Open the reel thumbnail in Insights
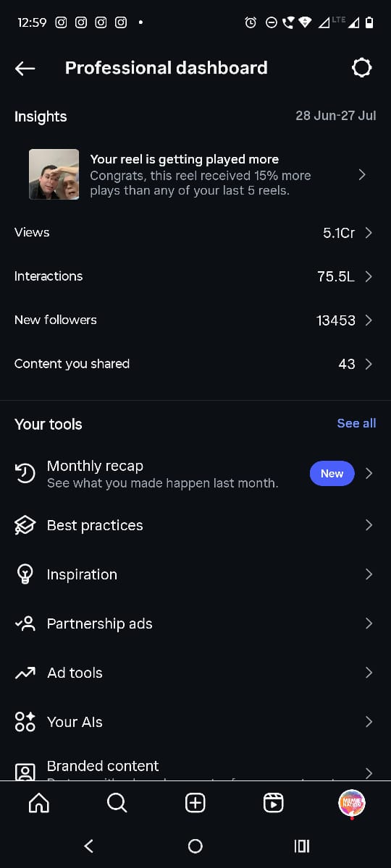The width and height of the screenshot is (391, 868). tap(54, 174)
